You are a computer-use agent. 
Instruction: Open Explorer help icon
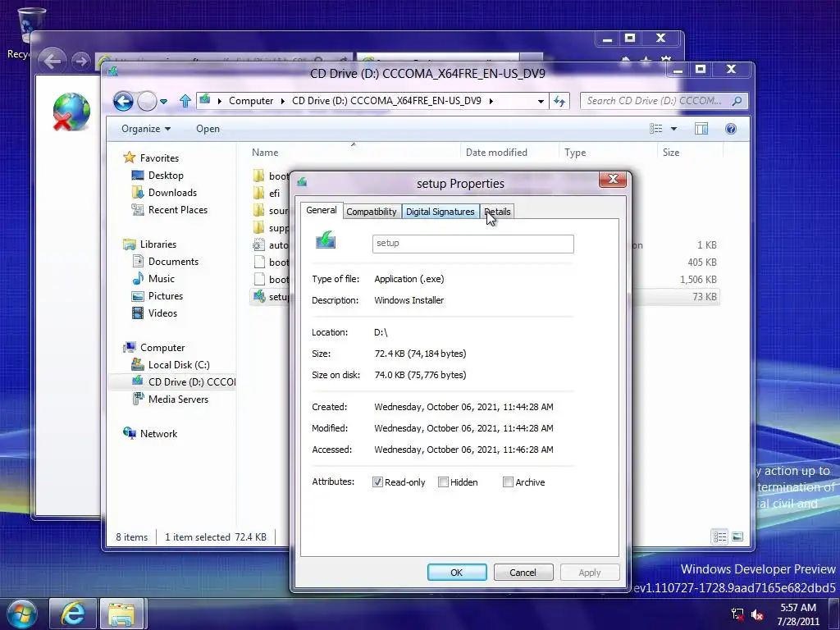pyautogui.click(x=731, y=129)
